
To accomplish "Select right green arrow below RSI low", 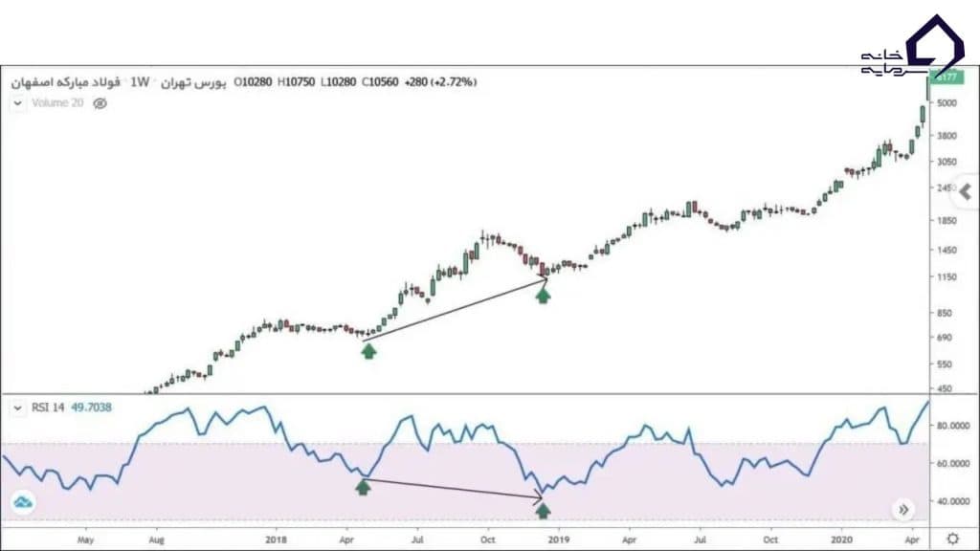I will click(543, 512).
